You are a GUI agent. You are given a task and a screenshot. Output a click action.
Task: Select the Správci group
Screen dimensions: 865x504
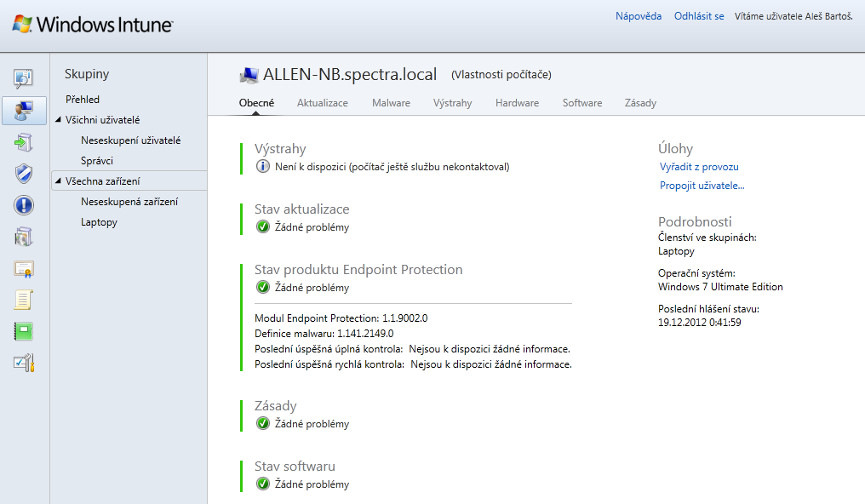pos(96,160)
